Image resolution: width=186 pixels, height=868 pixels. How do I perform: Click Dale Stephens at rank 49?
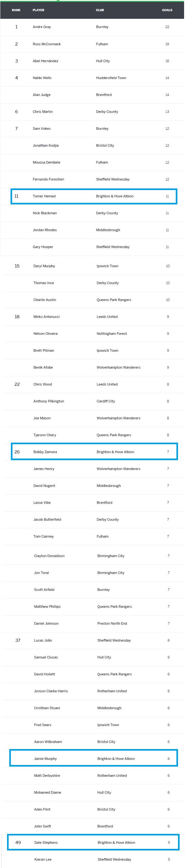[46, 842]
